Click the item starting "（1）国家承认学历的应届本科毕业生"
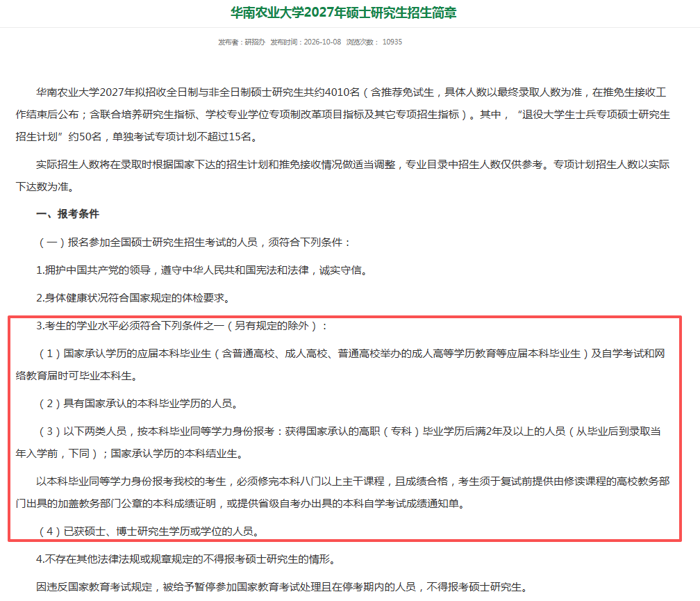Image resolution: width=700 pixels, height=601 pixels. (340, 364)
